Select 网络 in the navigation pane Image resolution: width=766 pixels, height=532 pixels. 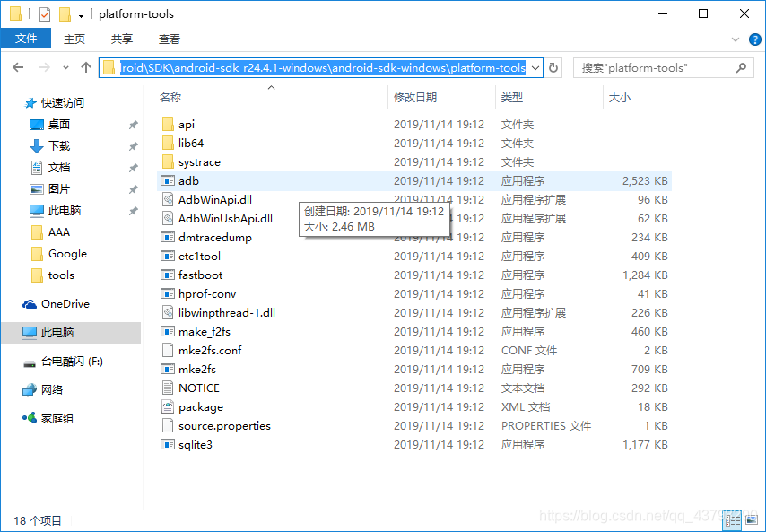click(43, 390)
